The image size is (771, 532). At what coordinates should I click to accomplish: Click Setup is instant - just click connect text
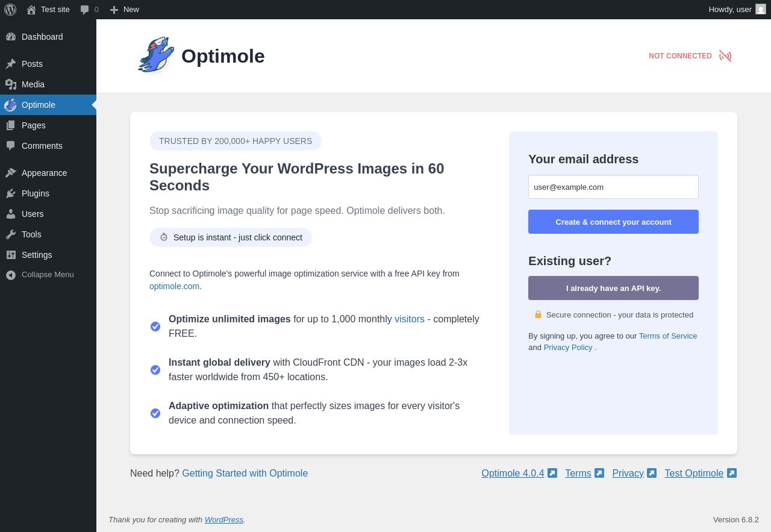click(x=238, y=237)
